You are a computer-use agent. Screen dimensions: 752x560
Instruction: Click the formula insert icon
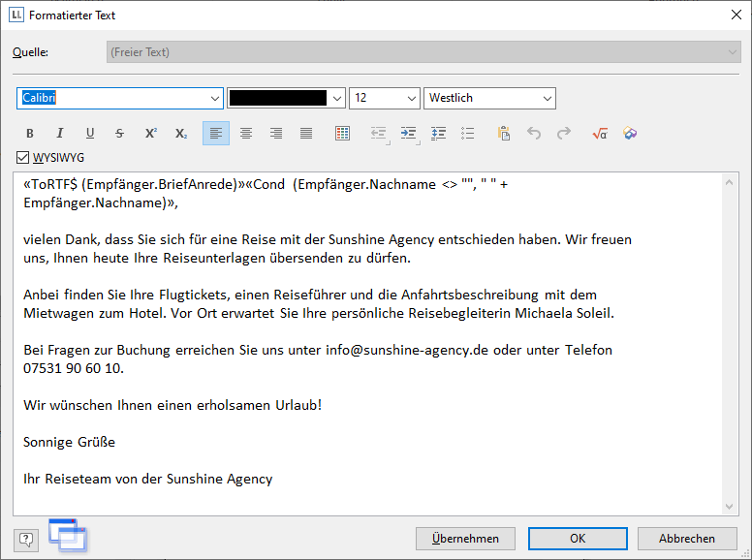[x=599, y=134]
